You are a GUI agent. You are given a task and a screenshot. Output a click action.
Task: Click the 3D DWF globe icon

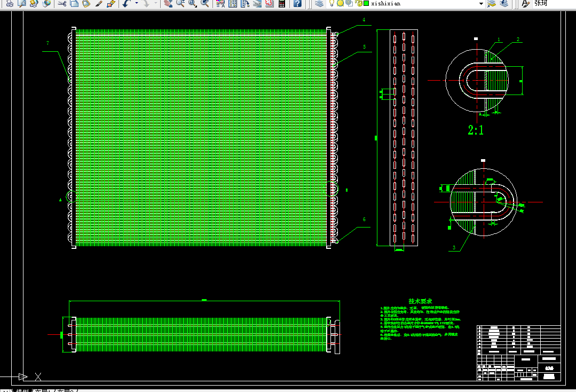[46, 3]
